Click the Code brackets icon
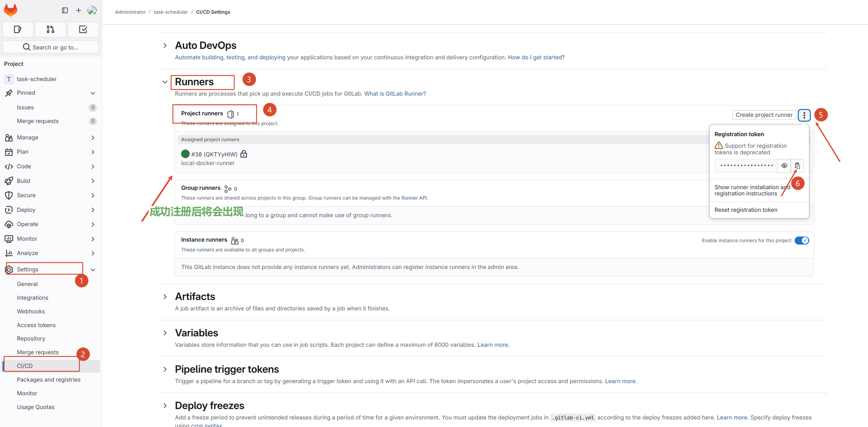868x427 pixels. (9, 167)
